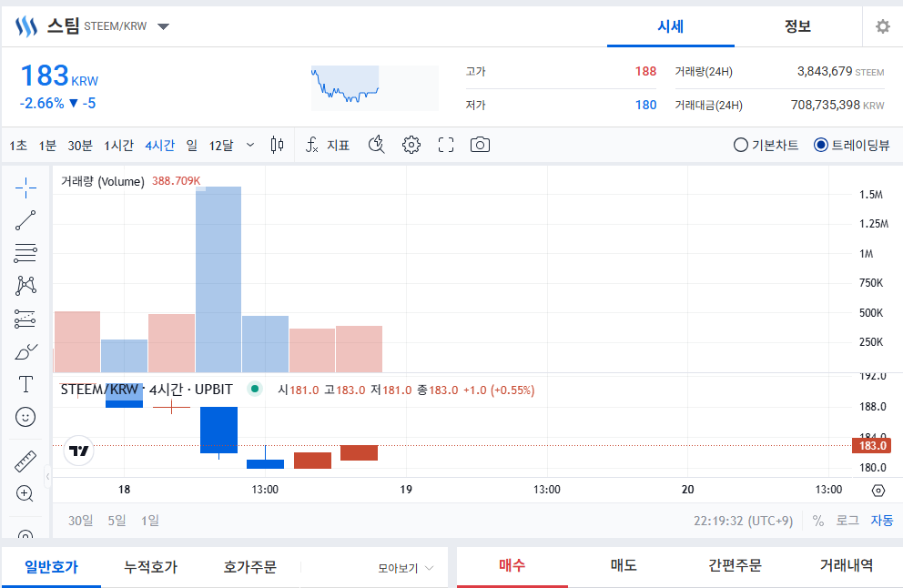Select the 4시간 interval
The height and width of the screenshot is (588, 903).
click(159, 146)
